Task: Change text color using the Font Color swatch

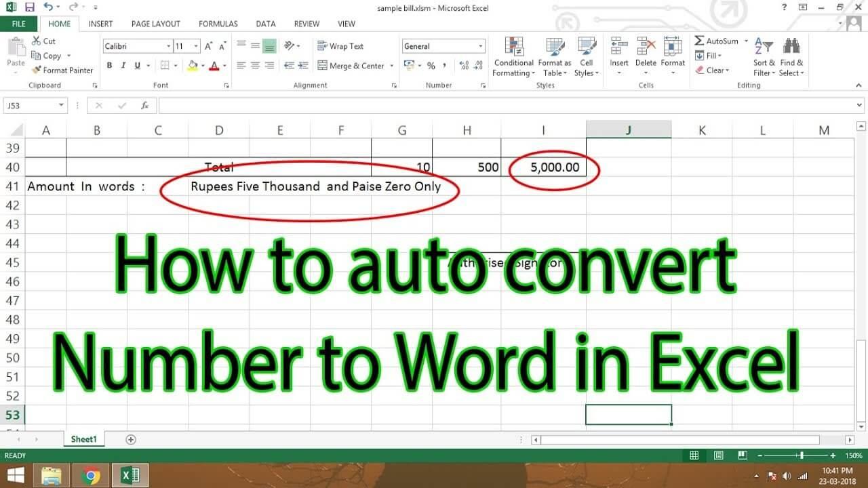Action: click(x=214, y=65)
